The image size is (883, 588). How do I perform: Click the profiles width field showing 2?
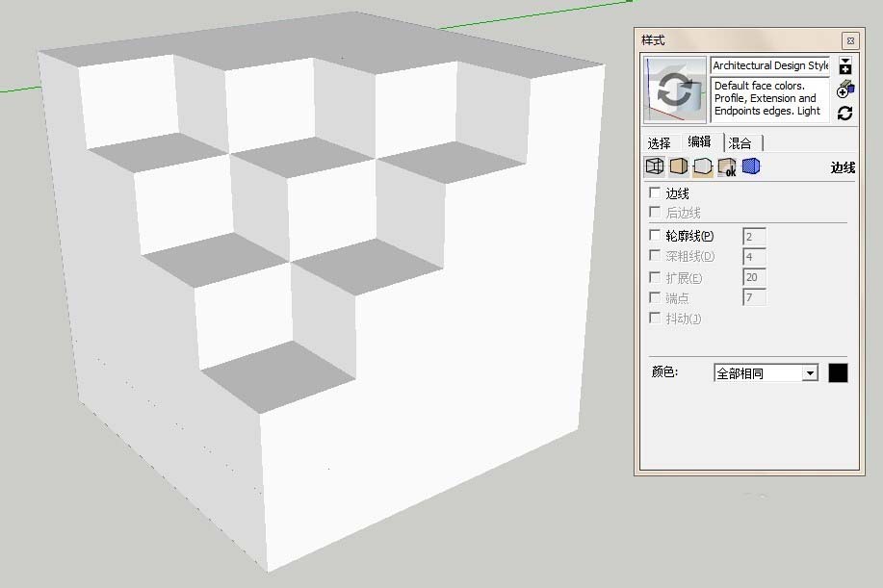754,237
